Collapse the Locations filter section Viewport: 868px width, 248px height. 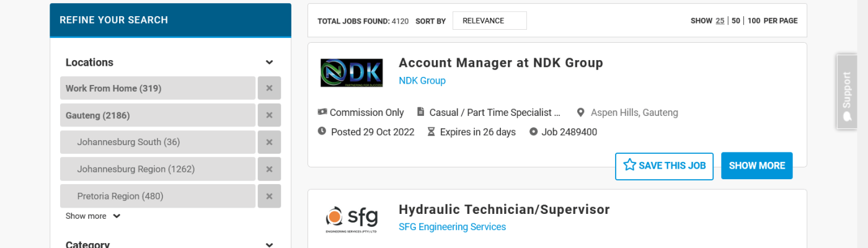269,63
